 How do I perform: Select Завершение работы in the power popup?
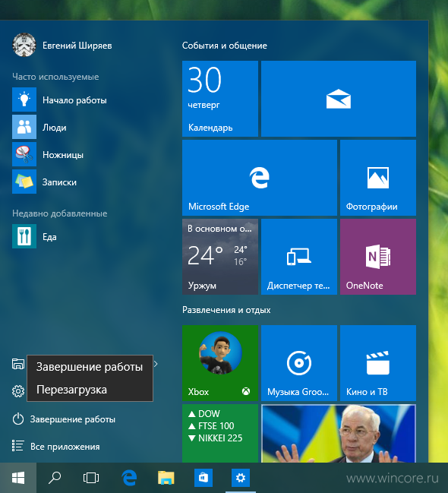point(90,367)
